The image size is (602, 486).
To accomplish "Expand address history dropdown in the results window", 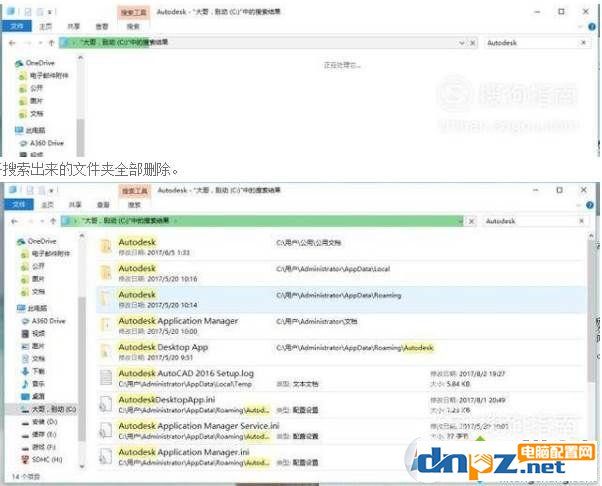I will coord(460,221).
